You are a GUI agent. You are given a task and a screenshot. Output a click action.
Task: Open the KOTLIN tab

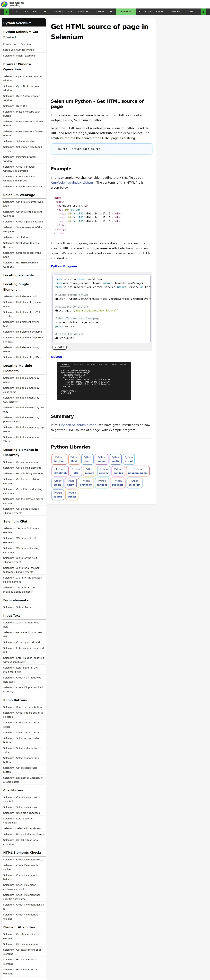[x=99, y=12]
